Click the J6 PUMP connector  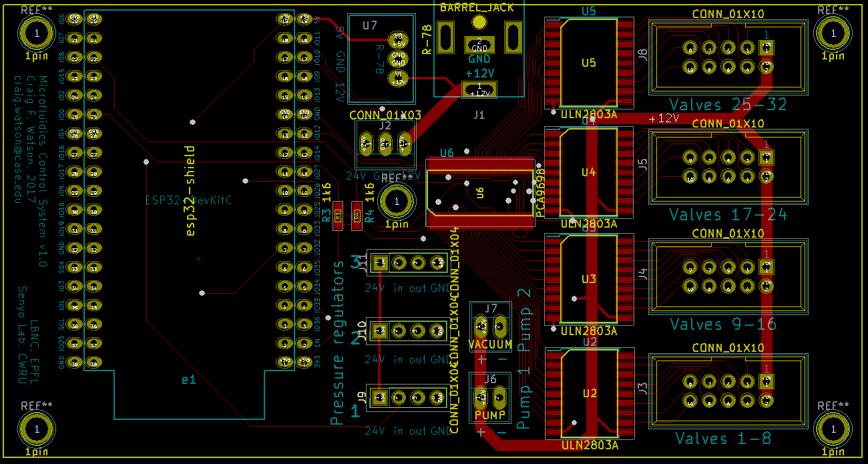pos(490,399)
